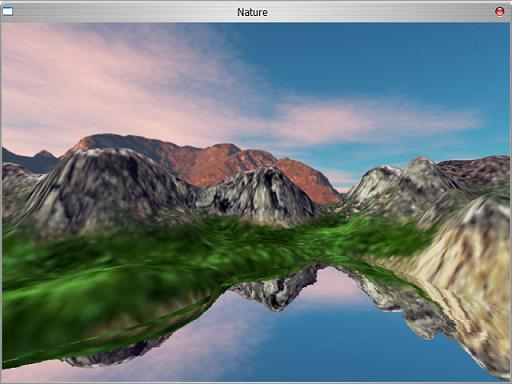512x384 pixels.
Task: Click the empty title bar left of "Nature"
Action: pos(123,12)
